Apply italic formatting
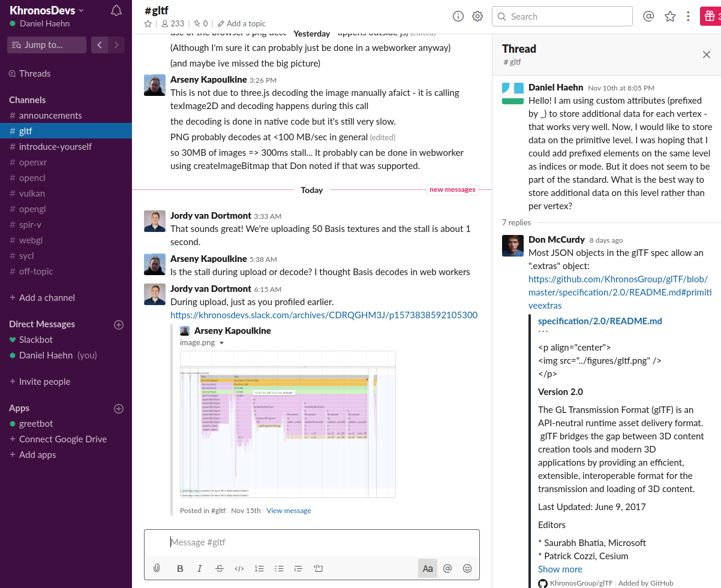The width and height of the screenshot is (721, 588). pyautogui.click(x=200, y=568)
